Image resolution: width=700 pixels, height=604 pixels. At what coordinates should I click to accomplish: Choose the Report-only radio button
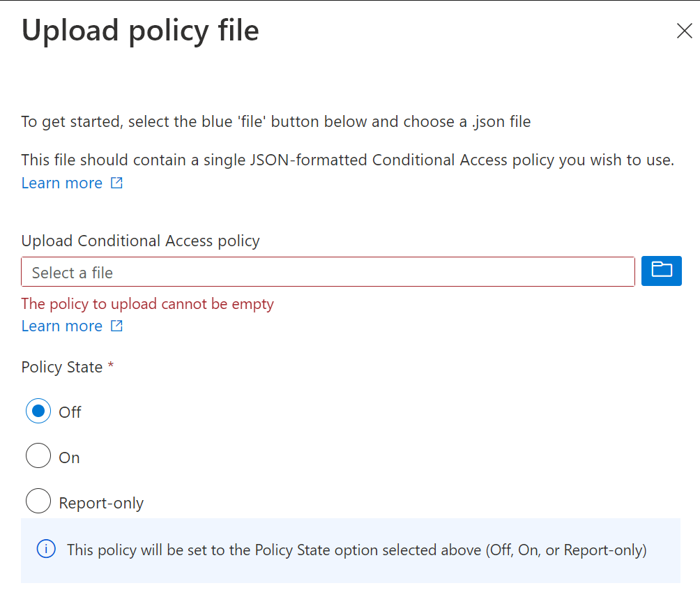[x=38, y=501]
